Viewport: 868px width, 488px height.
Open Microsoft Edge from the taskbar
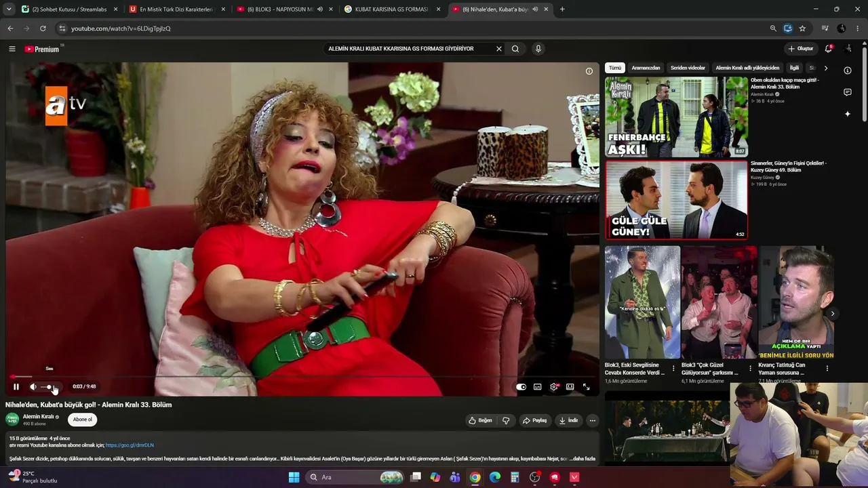click(x=495, y=477)
